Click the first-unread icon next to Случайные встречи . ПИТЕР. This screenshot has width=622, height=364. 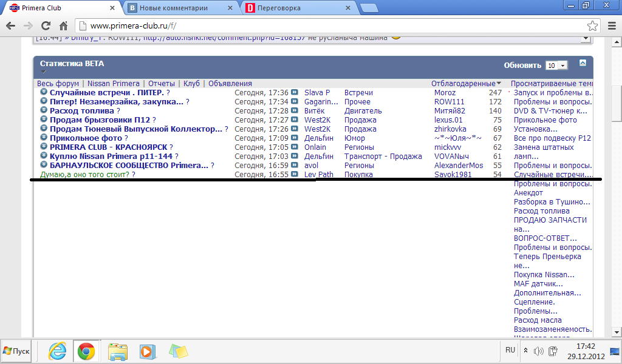coord(44,92)
